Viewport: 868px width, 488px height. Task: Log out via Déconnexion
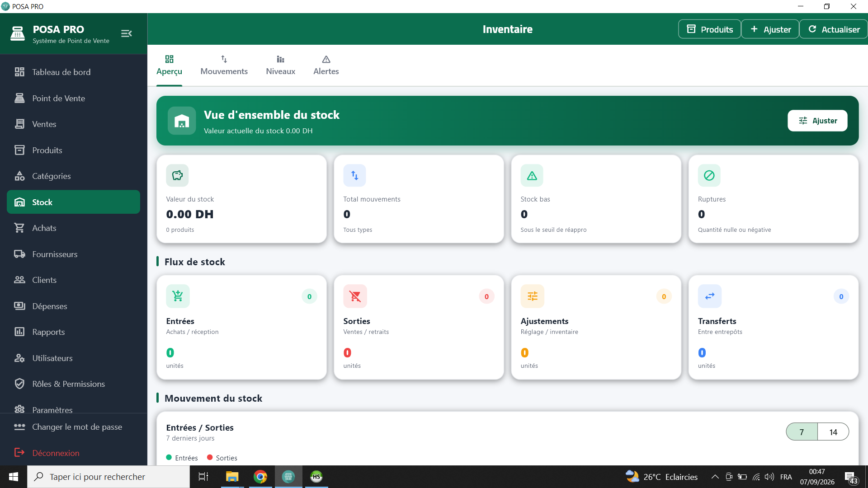73,453
